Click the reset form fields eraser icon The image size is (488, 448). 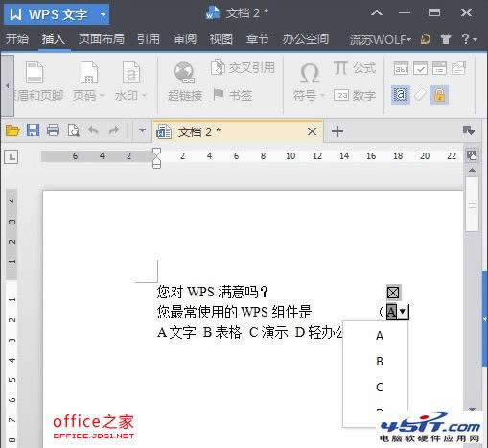(x=420, y=95)
